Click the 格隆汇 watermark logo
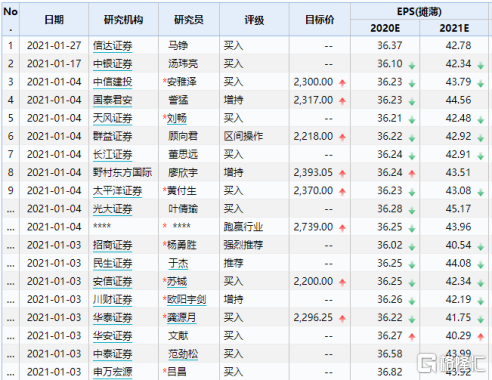This screenshot has width=492, height=380. point(451,363)
